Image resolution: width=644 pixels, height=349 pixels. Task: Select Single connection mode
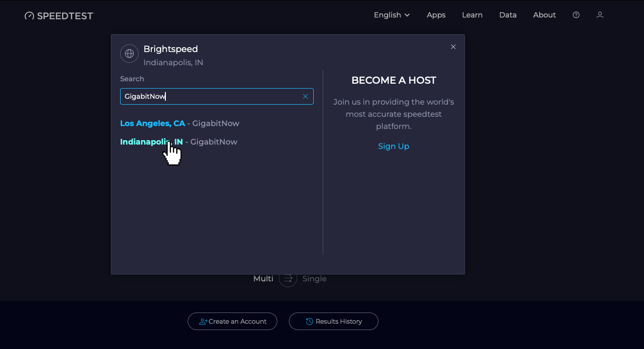point(314,278)
